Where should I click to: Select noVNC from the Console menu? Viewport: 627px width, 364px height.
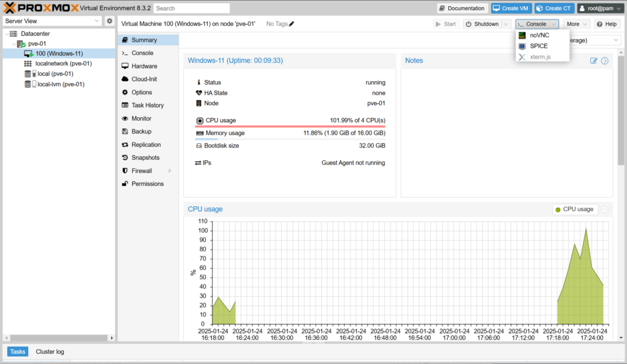click(x=539, y=35)
